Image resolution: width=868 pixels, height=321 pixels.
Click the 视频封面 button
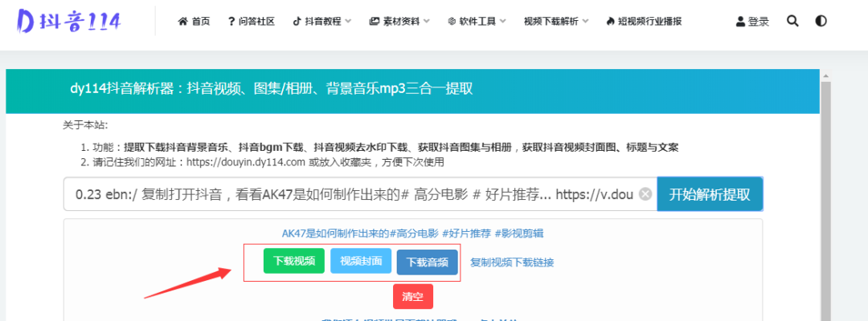pos(361,261)
